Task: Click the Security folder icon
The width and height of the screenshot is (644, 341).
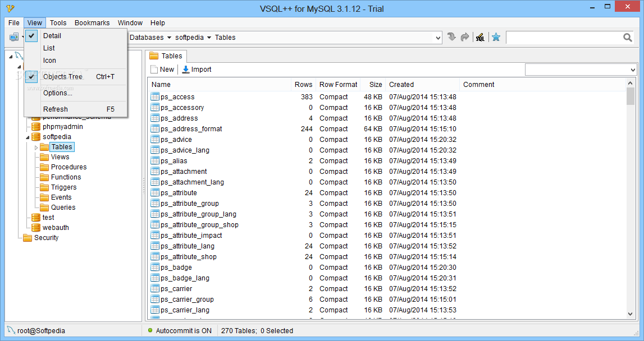Action: click(x=28, y=238)
